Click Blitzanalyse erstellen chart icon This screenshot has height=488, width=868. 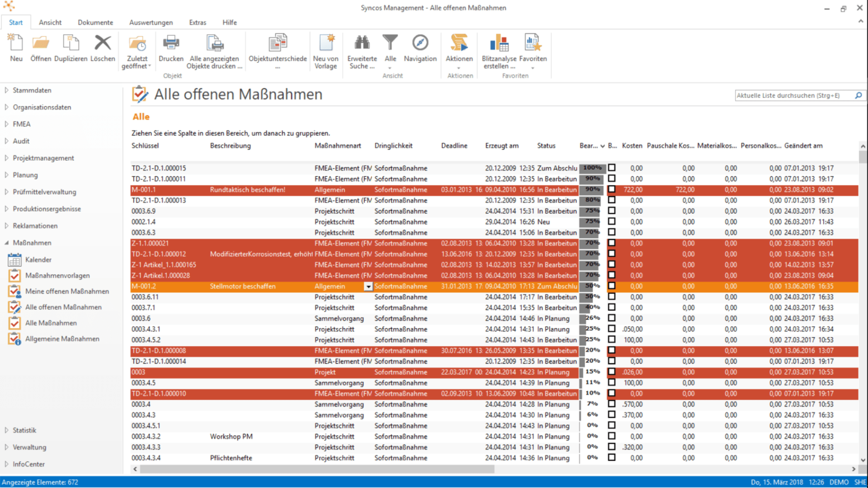pos(499,43)
